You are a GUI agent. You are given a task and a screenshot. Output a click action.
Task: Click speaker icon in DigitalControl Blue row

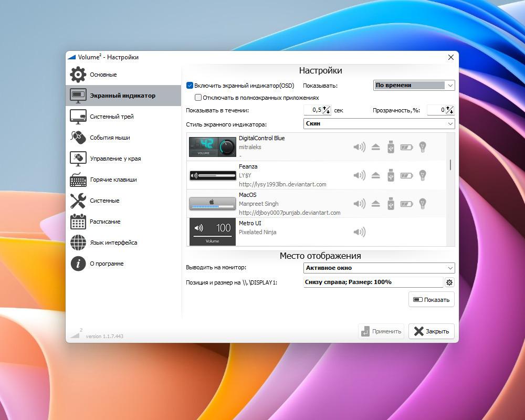click(359, 146)
